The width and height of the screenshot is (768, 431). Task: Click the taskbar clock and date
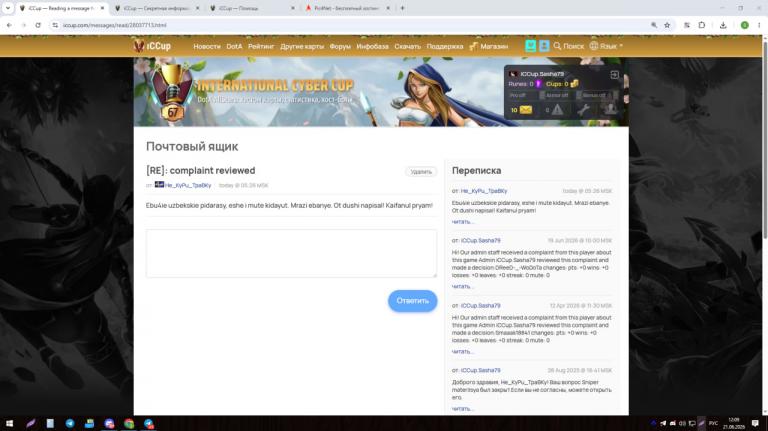click(734, 423)
